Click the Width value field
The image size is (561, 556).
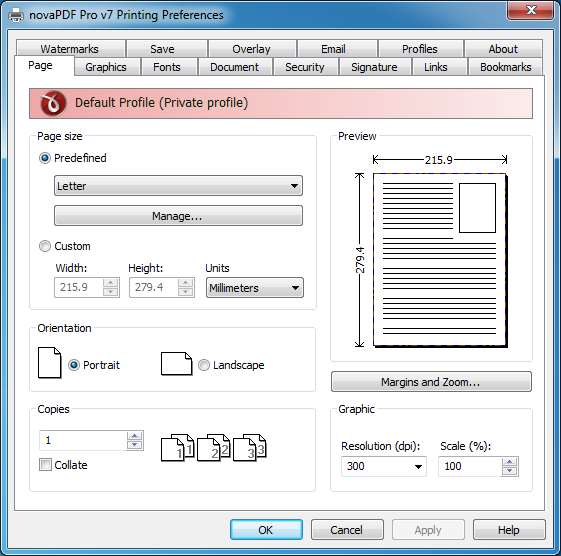[x=79, y=287]
